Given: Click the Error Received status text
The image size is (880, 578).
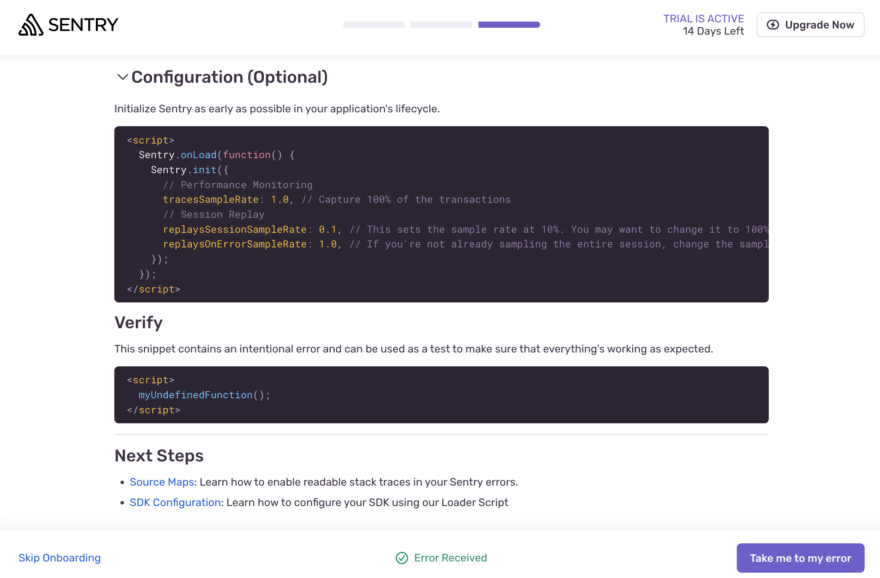Looking at the screenshot, I should [x=450, y=558].
